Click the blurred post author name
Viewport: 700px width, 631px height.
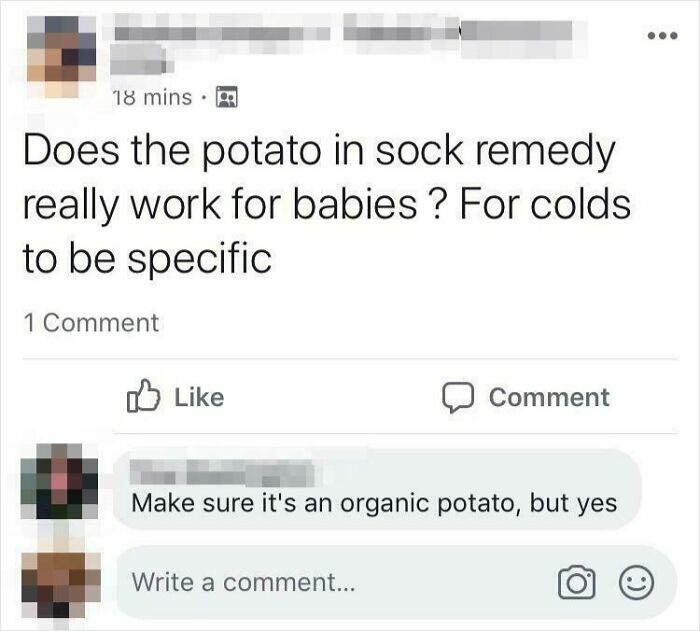pos(220,33)
